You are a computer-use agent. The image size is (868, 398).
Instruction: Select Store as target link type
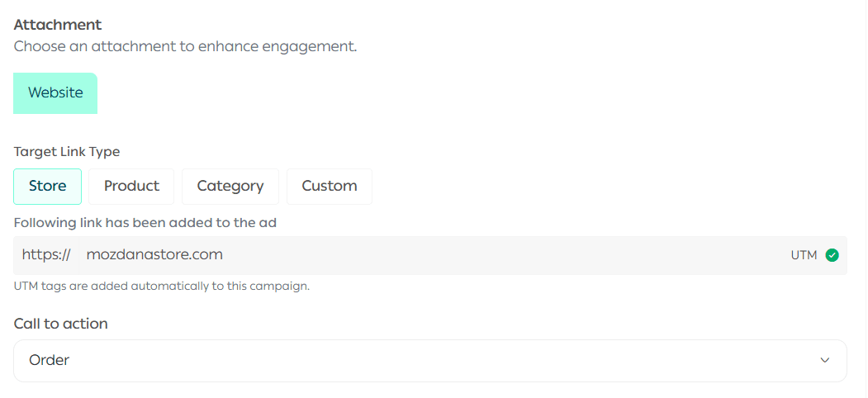click(x=47, y=186)
